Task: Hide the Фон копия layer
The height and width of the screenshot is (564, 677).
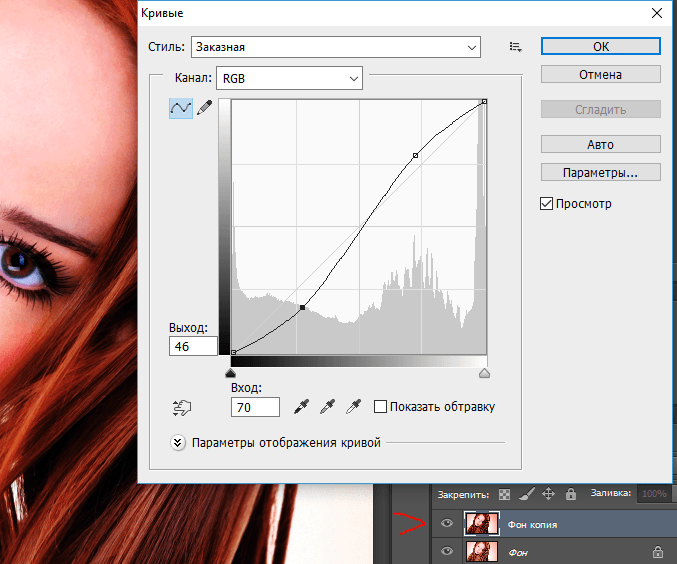Action: click(447, 523)
